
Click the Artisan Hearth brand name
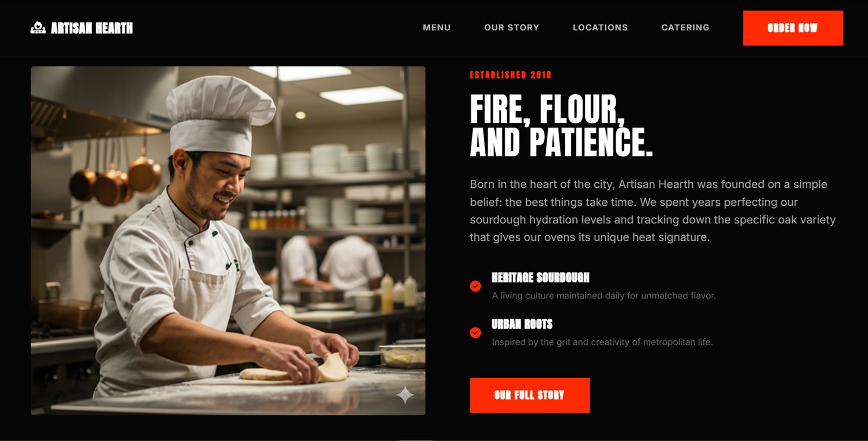pos(92,28)
